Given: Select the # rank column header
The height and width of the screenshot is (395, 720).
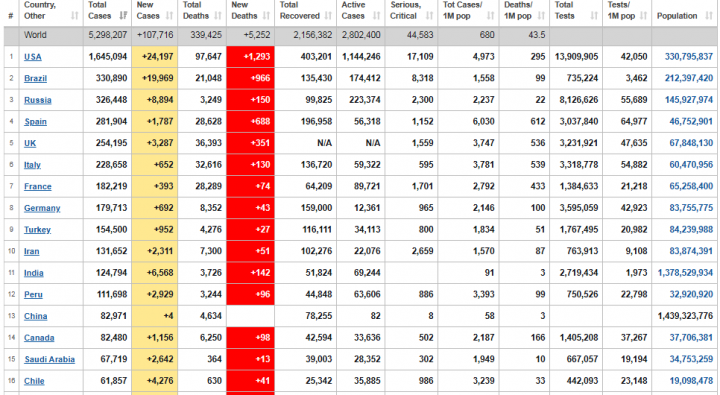Looking at the screenshot, I should pos(11,16).
